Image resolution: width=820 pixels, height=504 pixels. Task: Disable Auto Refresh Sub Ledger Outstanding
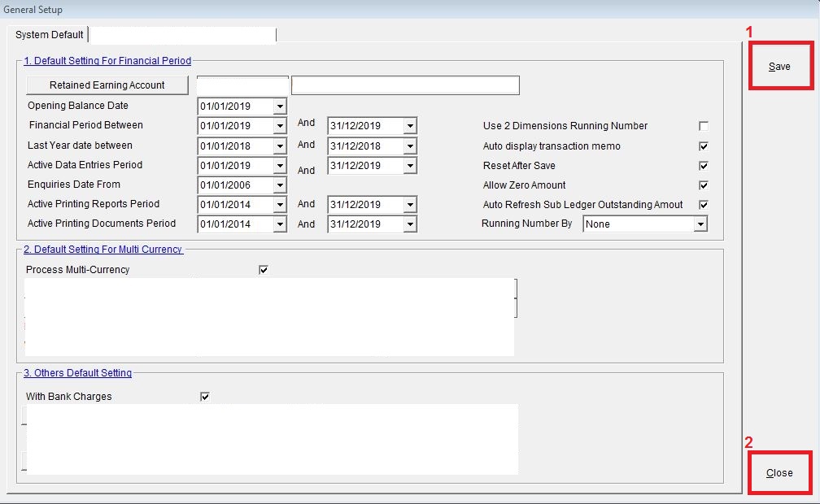pos(704,205)
